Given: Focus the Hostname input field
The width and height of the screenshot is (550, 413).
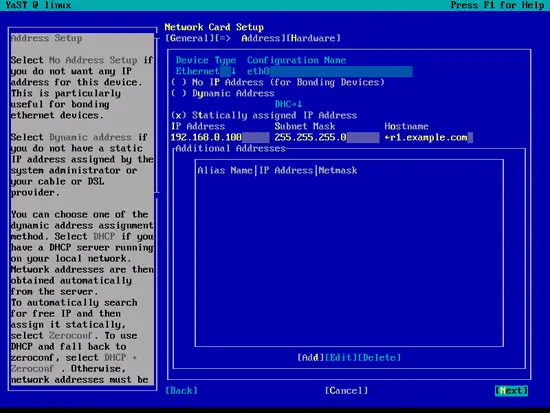Looking at the screenshot, I should click(x=429, y=138).
